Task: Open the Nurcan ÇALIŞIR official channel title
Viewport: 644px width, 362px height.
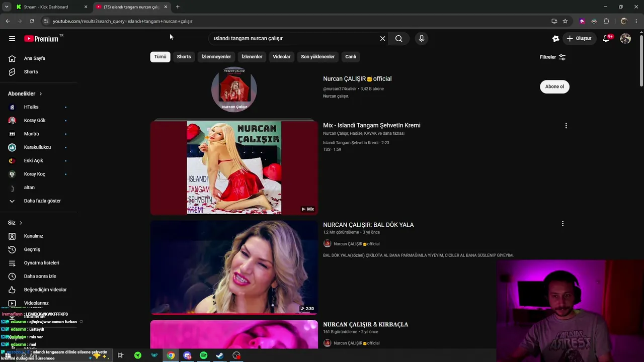Action: click(357, 79)
